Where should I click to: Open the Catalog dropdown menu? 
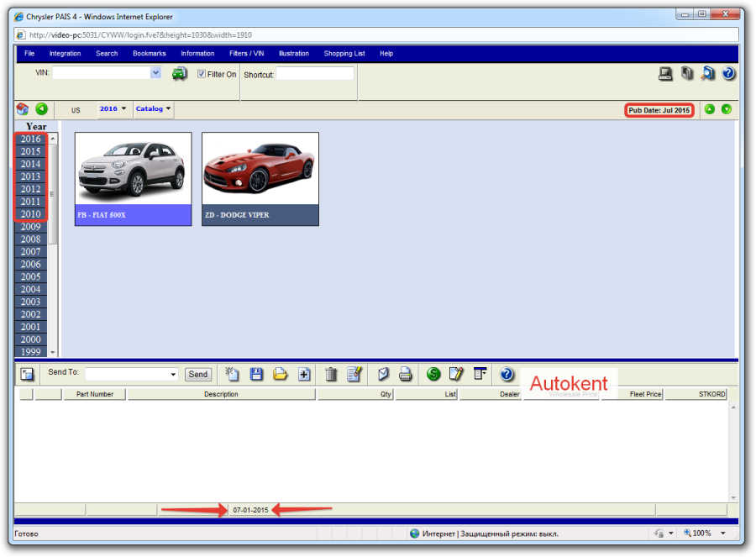[154, 109]
